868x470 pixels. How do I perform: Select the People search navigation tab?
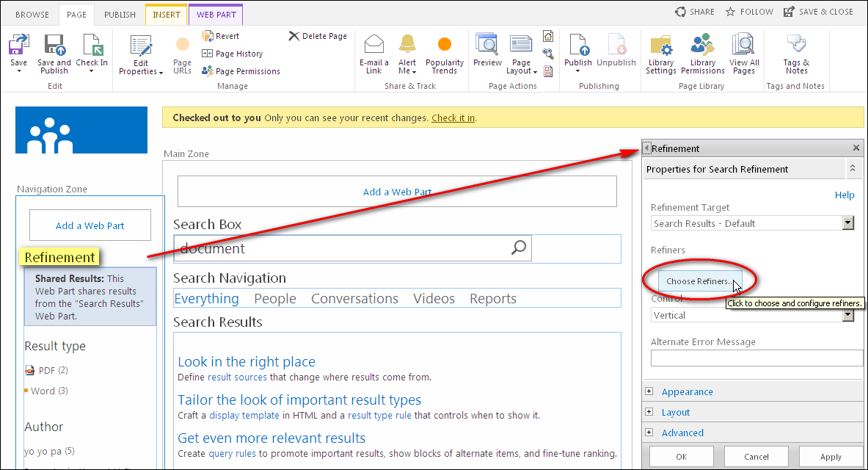274,298
